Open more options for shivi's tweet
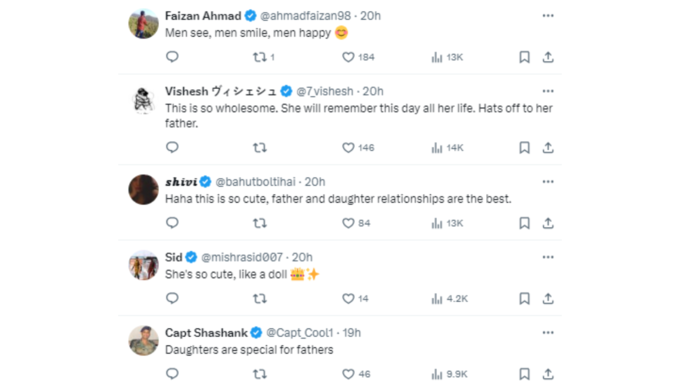 point(548,182)
